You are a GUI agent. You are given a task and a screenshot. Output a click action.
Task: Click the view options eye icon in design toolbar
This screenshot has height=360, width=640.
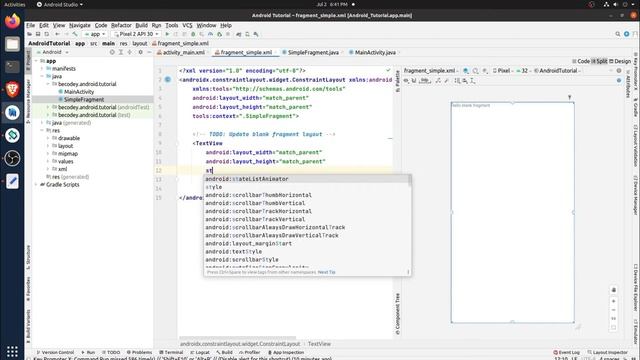coord(406,81)
